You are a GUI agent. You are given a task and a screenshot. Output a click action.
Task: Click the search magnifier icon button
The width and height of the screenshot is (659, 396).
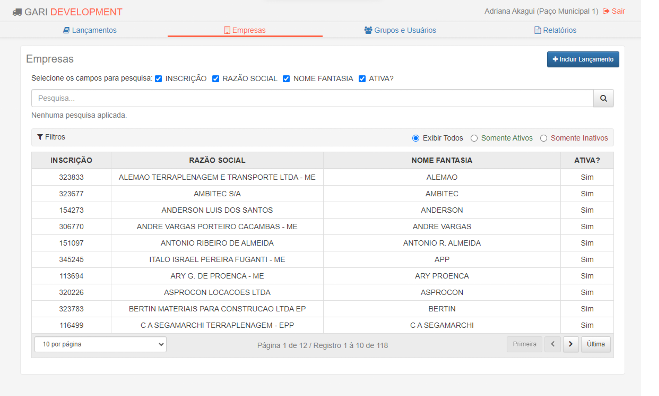(x=603, y=98)
